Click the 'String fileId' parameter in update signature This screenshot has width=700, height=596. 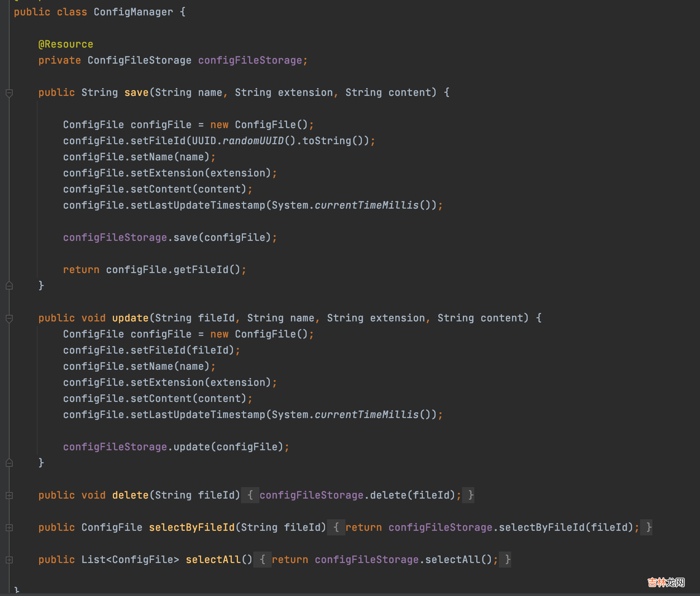pos(195,318)
